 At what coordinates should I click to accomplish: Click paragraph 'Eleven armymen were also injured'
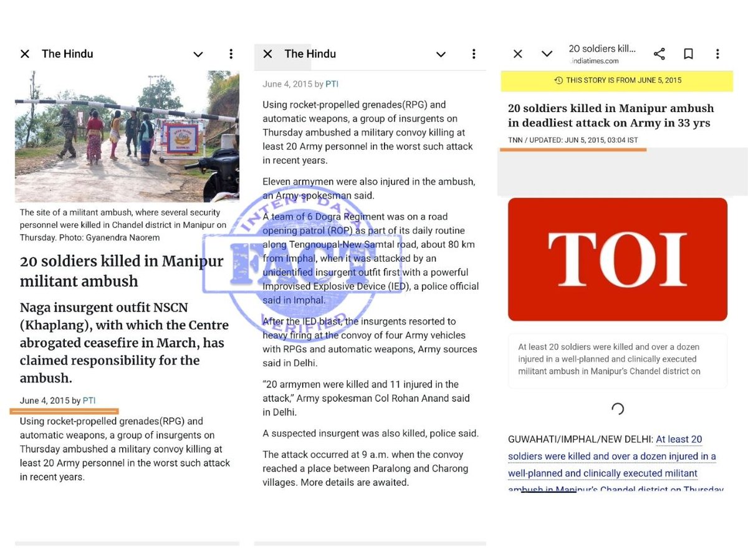tap(369, 189)
